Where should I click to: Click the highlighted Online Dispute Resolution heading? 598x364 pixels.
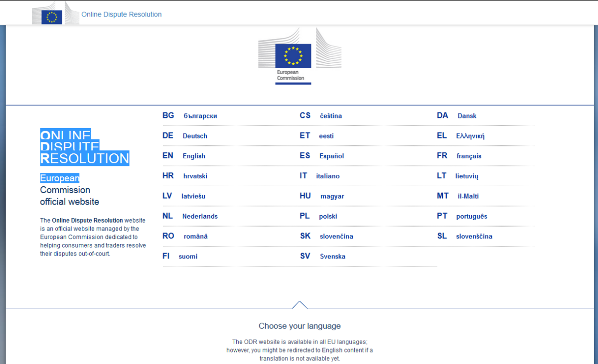[84, 147]
